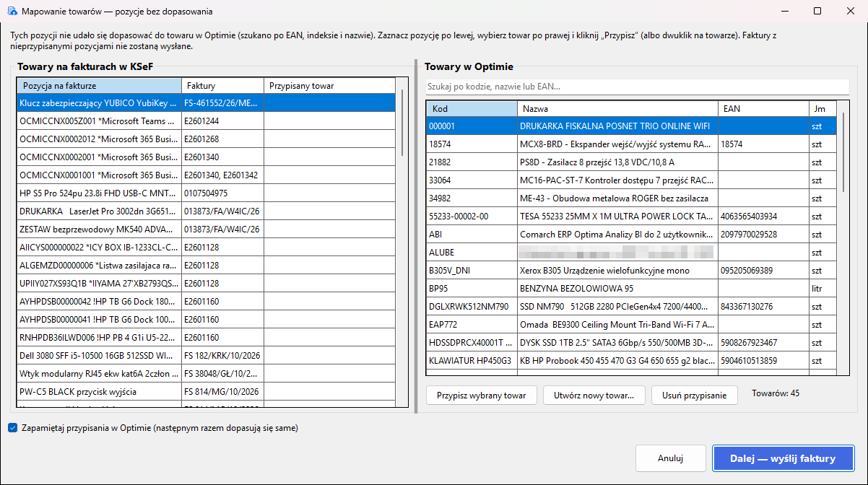
Task: Select product code 55233-00002-00
Action: (459, 216)
